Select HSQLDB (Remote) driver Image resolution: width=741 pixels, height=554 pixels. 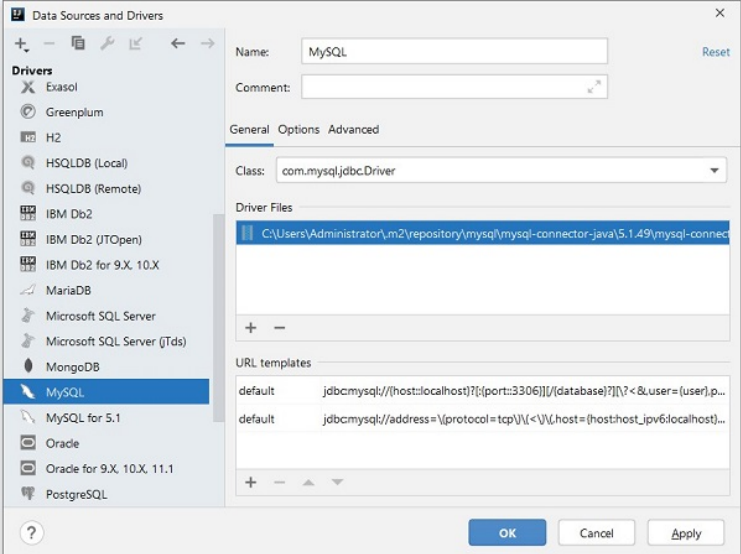pos(106,189)
